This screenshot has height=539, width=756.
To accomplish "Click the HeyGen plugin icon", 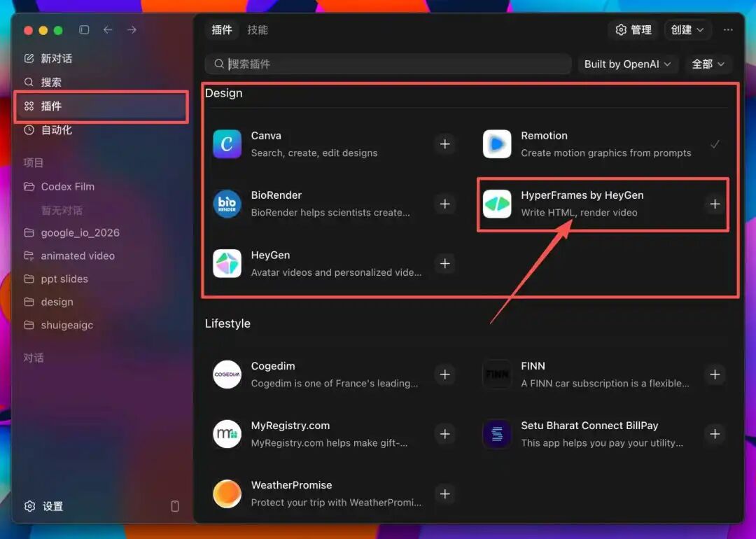I will coord(227,264).
